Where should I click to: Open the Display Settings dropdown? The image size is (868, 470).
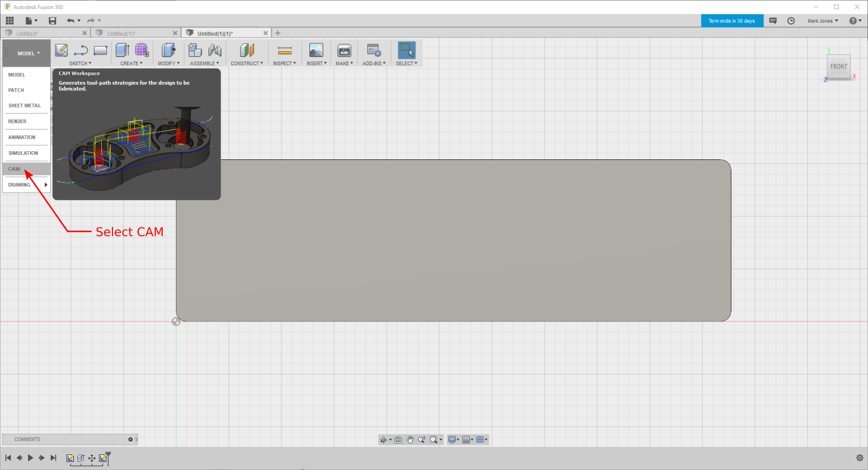click(x=453, y=440)
